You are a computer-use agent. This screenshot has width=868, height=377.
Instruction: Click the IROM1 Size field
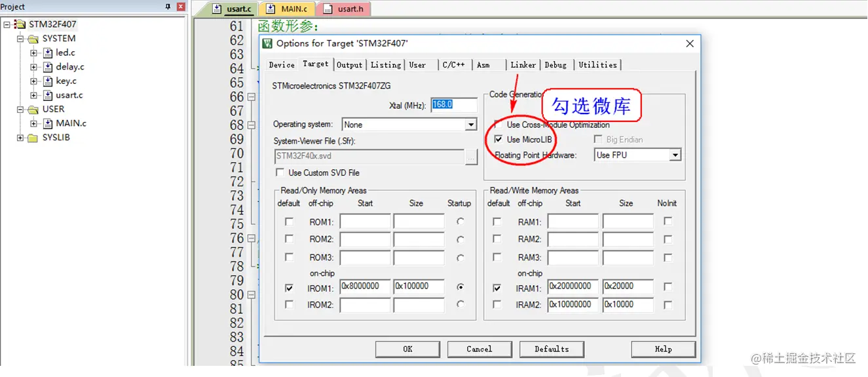[x=419, y=287]
